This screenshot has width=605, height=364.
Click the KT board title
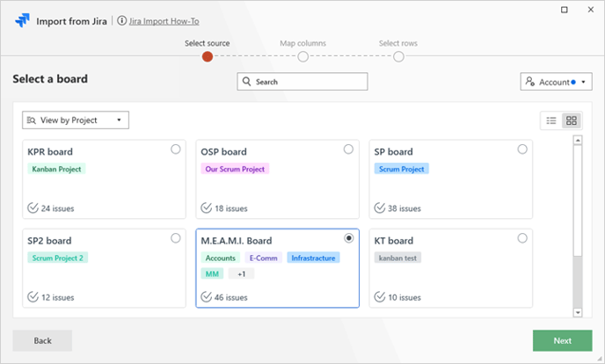pyautogui.click(x=394, y=241)
